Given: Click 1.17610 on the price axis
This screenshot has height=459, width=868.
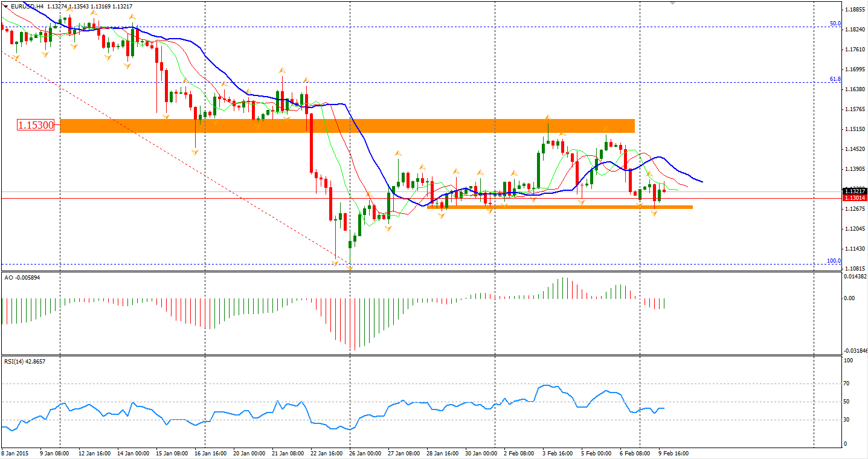Looking at the screenshot, I should point(855,50).
